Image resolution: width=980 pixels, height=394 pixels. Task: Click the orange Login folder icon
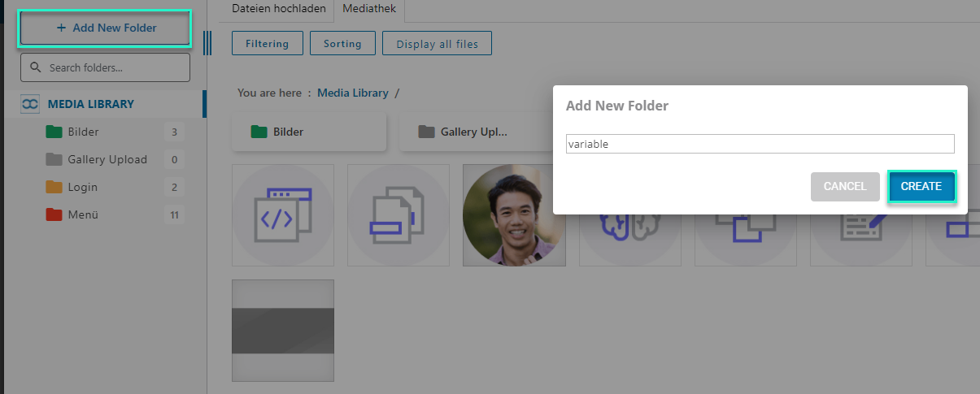click(x=54, y=187)
